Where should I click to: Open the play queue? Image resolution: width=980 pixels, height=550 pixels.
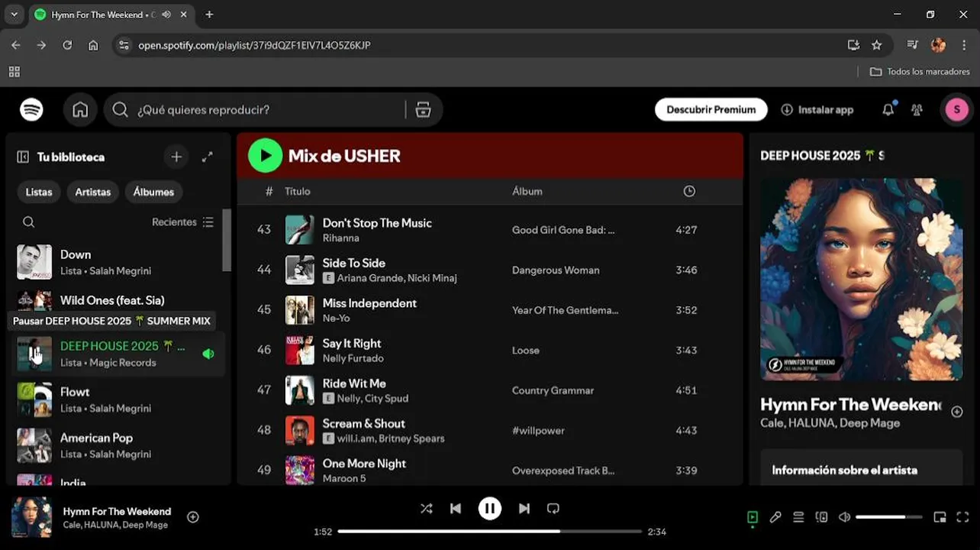(798, 517)
